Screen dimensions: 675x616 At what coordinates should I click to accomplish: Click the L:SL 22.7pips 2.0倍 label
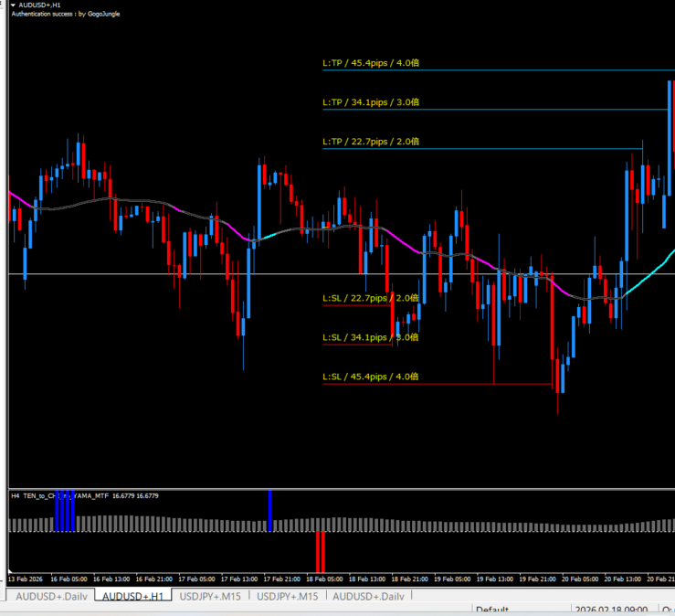371,298
